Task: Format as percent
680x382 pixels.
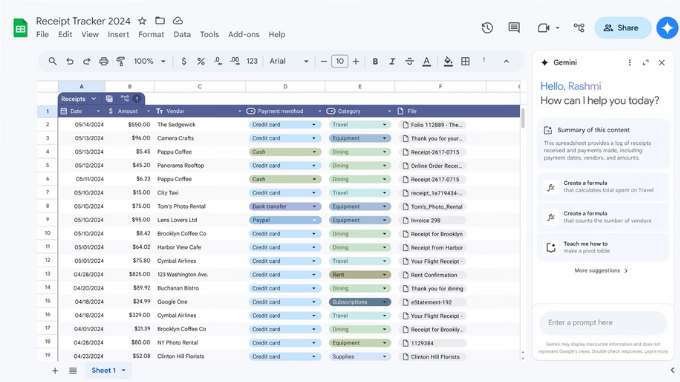Action: tap(201, 62)
